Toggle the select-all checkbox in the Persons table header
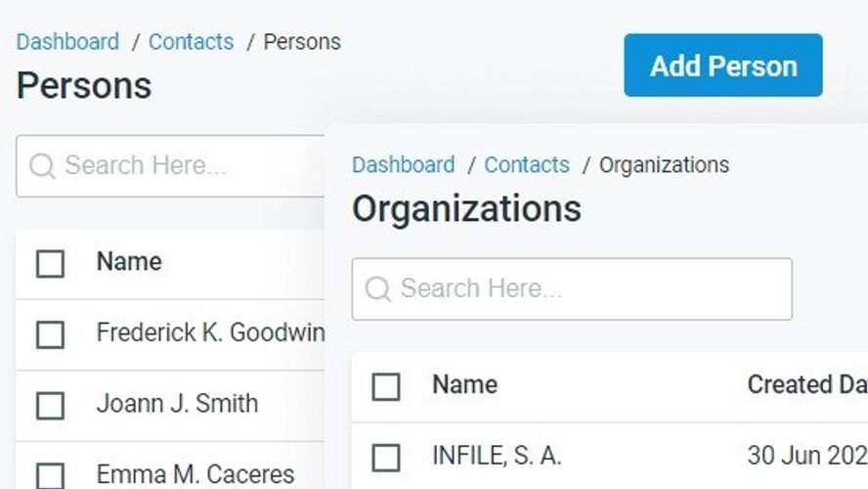 tap(51, 264)
